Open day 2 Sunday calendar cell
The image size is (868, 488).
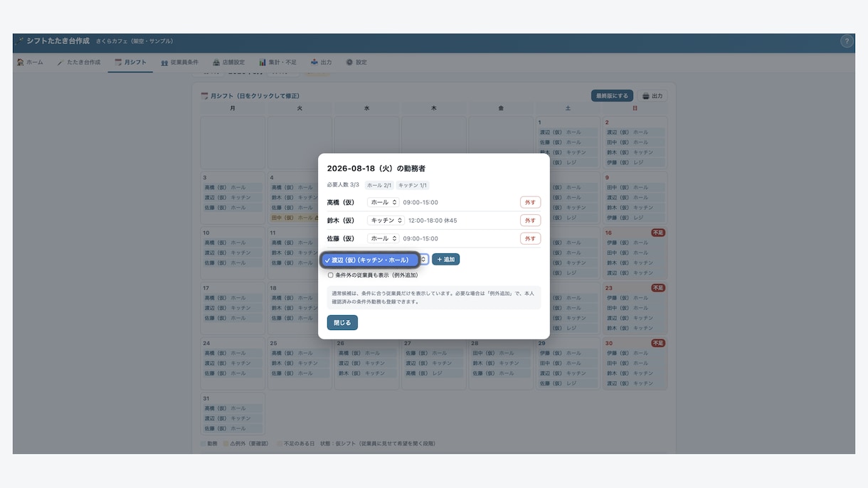635,142
